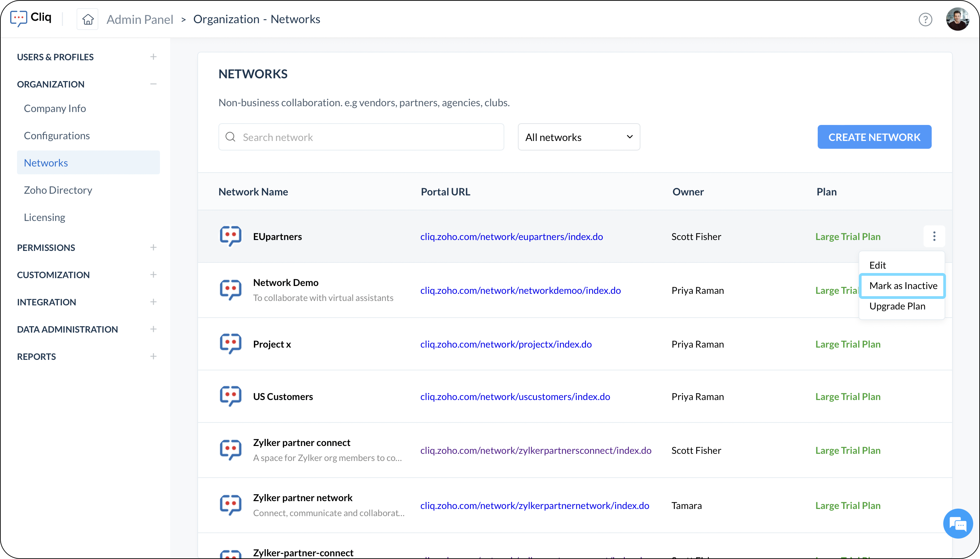Open the home icon in header

[87, 19]
